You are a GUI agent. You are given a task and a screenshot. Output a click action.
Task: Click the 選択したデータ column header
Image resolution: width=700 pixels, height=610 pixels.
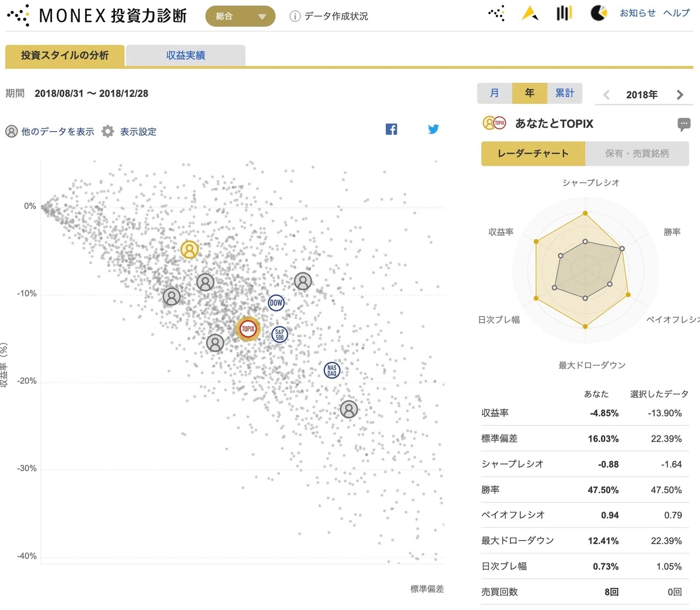click(659, 394)
